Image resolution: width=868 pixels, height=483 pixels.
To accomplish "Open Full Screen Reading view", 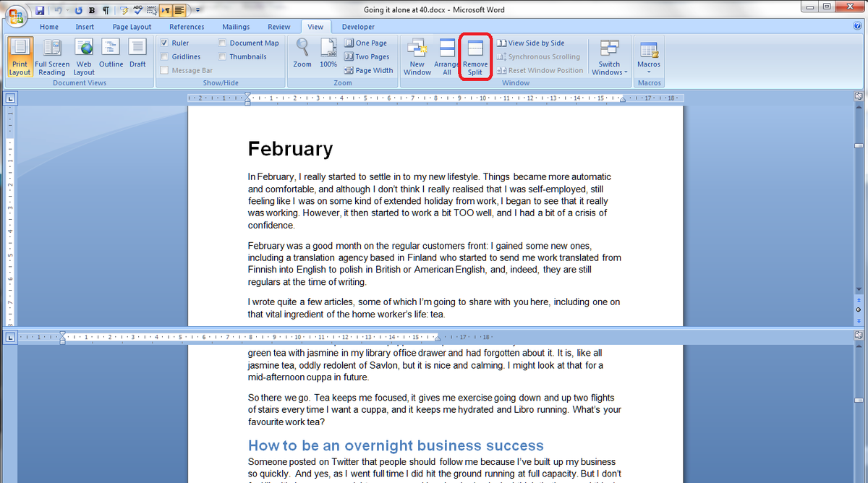I will (52, 57).
